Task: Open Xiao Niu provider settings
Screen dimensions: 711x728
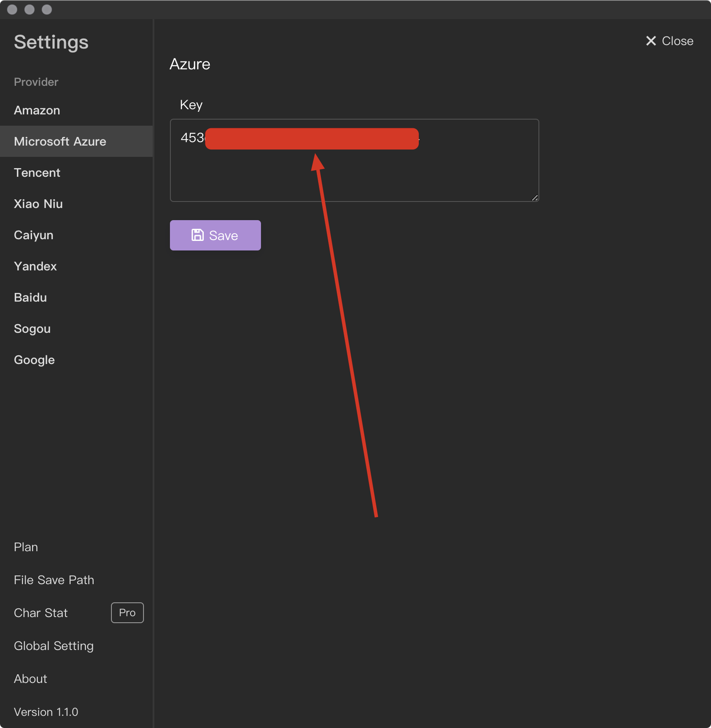Action: click(38, 204)
